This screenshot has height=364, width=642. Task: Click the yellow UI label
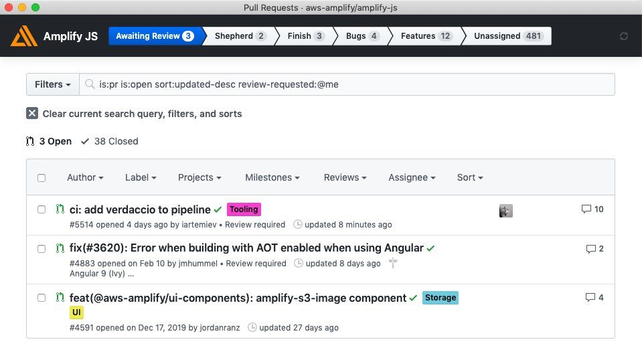[x=76, y=312]
